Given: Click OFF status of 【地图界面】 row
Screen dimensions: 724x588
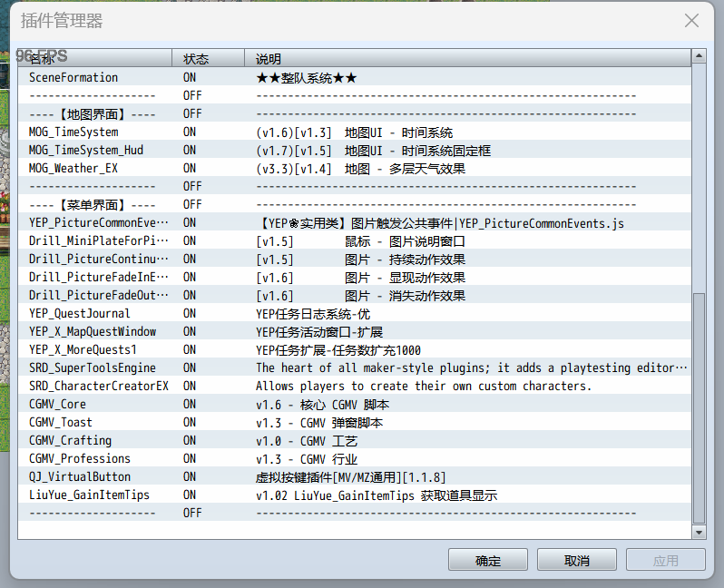Looking at the screenshot, I should [x=192, y=113].
